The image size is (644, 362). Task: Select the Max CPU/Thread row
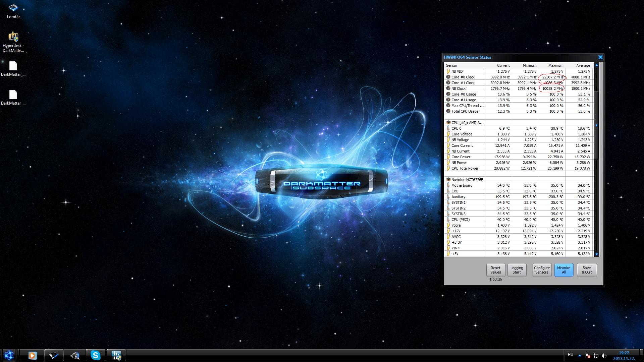click(x=519, y=106)
